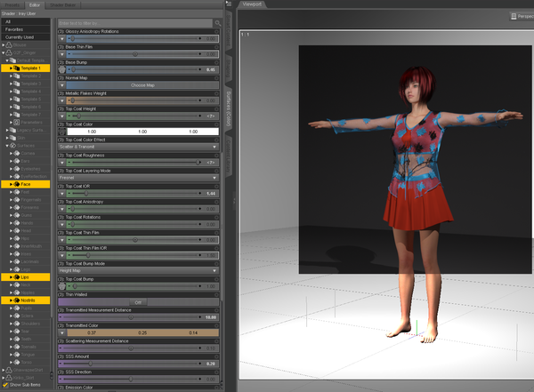Select the Surfaces (Color) vertical side tab
The height and width of the screenshot is (392, 534).
point(229,108)
